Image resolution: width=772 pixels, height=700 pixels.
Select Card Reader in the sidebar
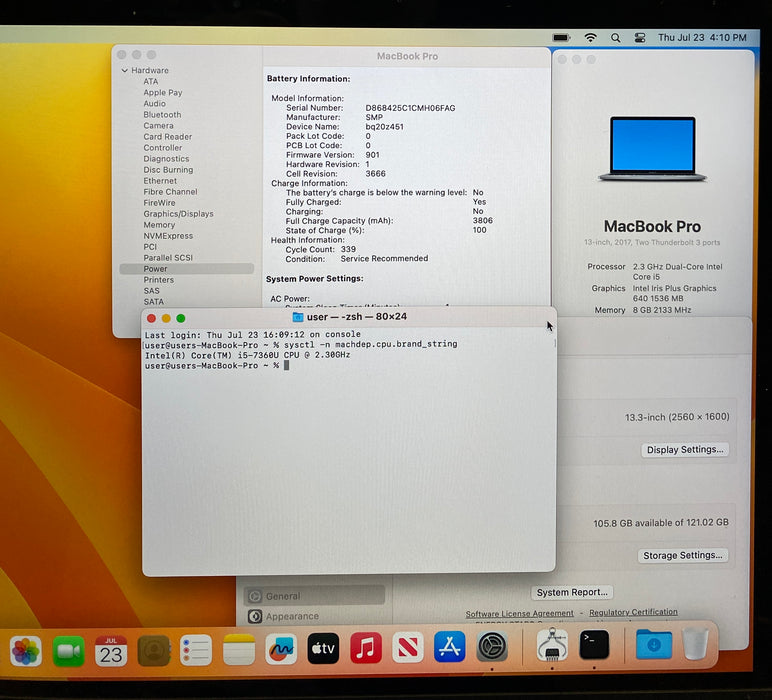pyautogui.click(x=167, y=136)
